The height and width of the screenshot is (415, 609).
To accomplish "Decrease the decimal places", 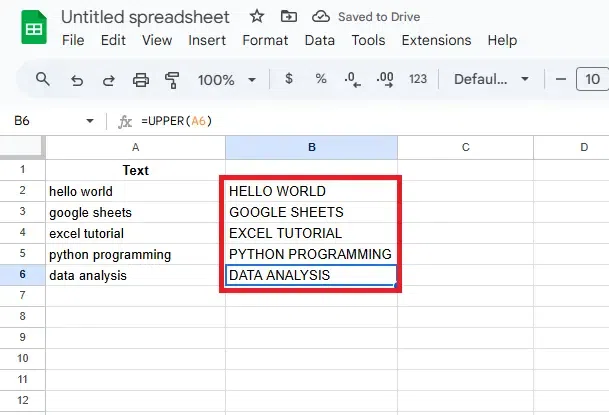I will (352, 79).
